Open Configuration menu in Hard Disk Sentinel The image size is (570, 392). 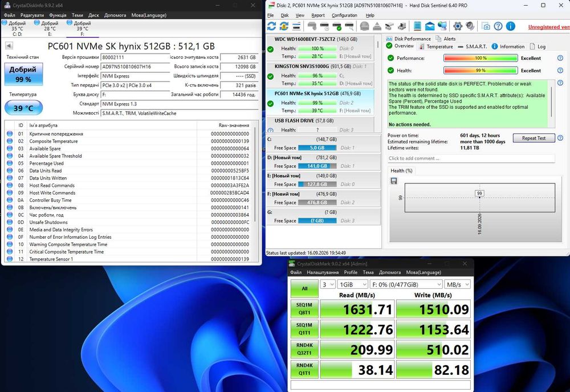tap(344, 15)
